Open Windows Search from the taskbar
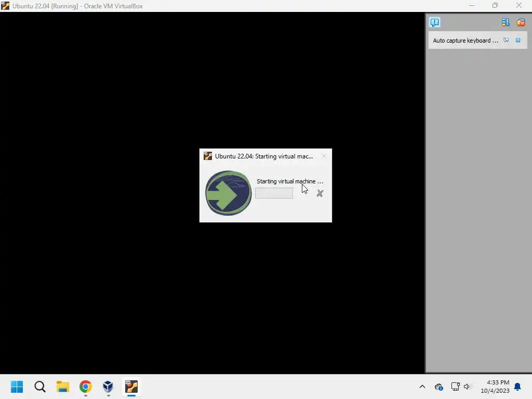Screen dimensions: 532x399 (x=39, y=387)
